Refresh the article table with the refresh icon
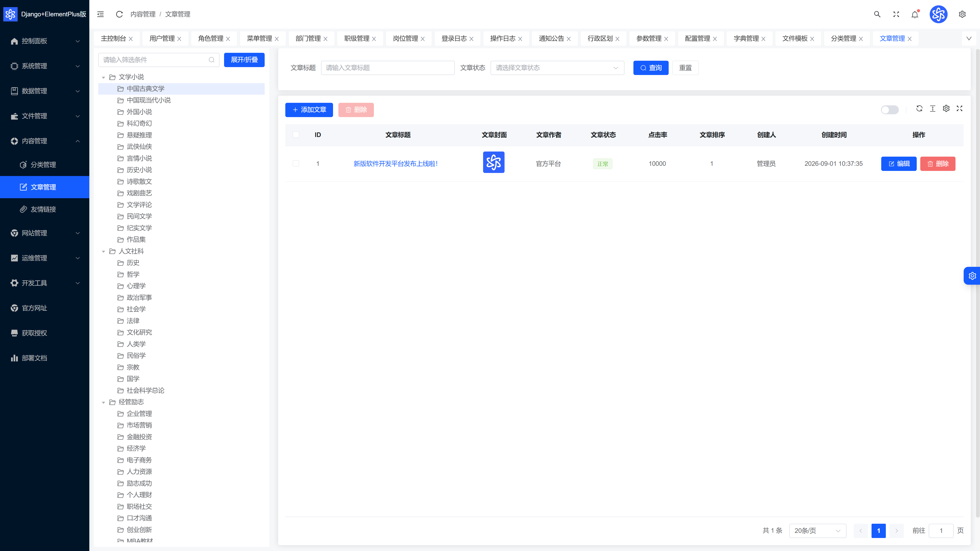This screenshot has height=551, width=980. tap(919, 108)
